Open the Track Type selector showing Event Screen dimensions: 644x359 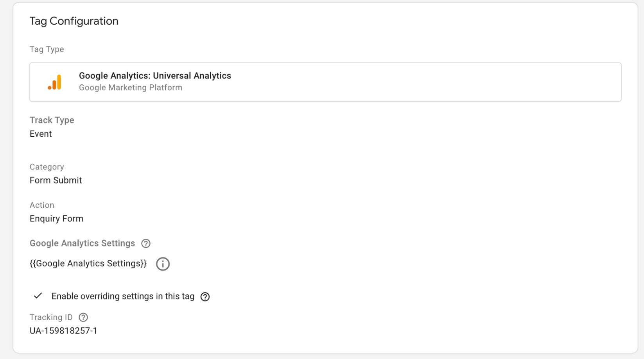(x=40, y=134)
